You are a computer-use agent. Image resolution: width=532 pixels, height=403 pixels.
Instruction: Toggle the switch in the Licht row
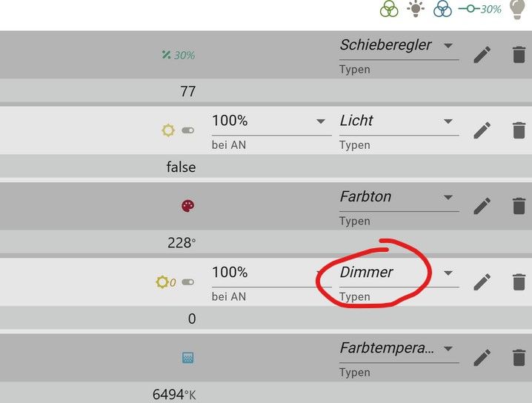point(187,130)
